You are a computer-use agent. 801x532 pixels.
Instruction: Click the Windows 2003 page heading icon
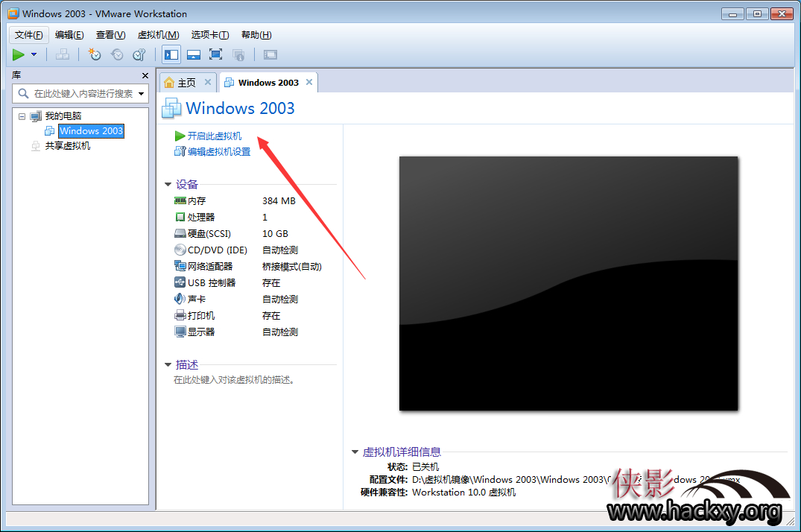click(171, 108)
